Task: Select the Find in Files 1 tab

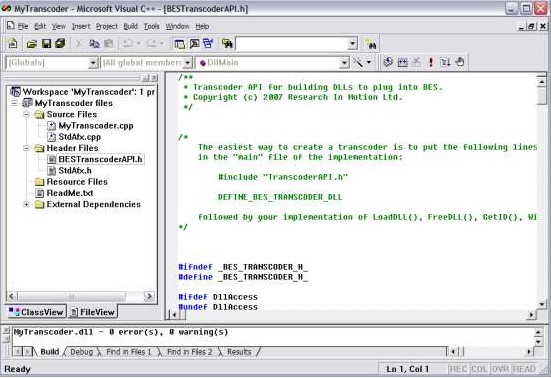Action: (128, 352)
